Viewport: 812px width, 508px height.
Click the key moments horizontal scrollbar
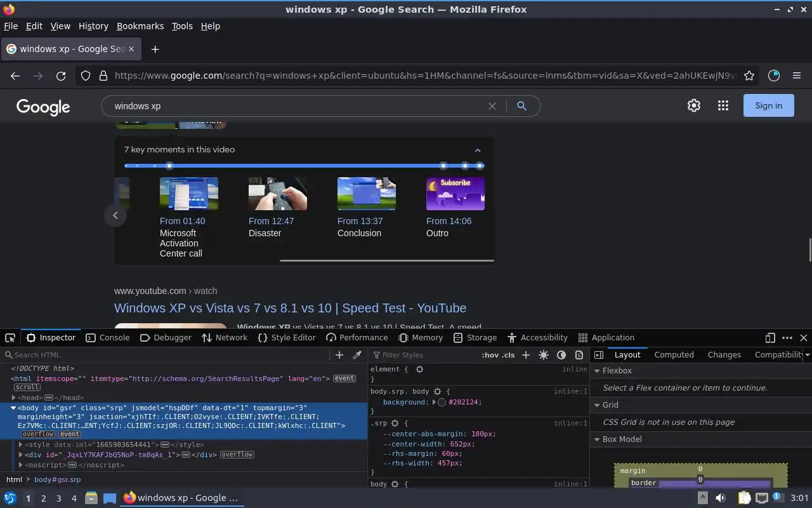[x=386, y=260]
